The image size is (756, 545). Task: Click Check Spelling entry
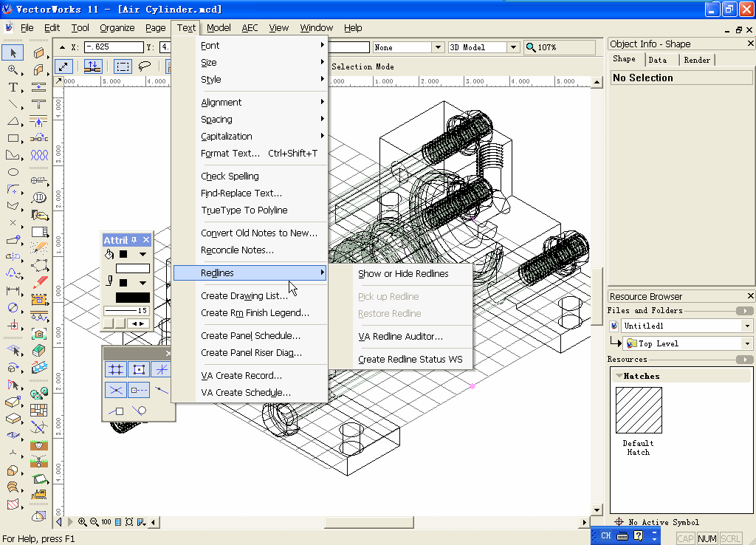coord(230,176)
